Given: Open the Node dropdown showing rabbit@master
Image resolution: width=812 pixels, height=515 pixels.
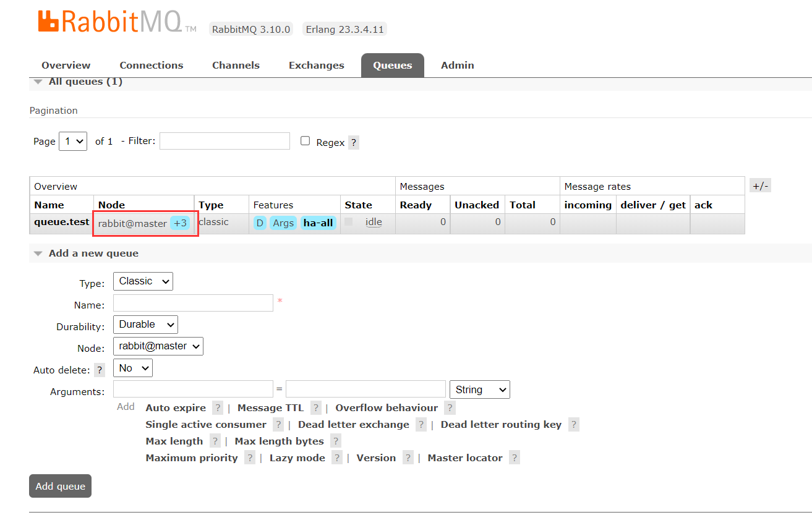Looking at the screenshot, I should [x=158, y=346].
